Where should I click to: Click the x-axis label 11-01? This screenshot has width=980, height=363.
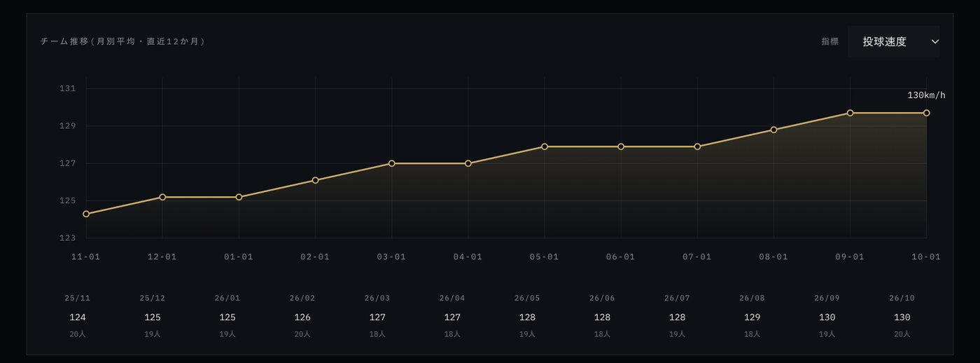(86, 257)
